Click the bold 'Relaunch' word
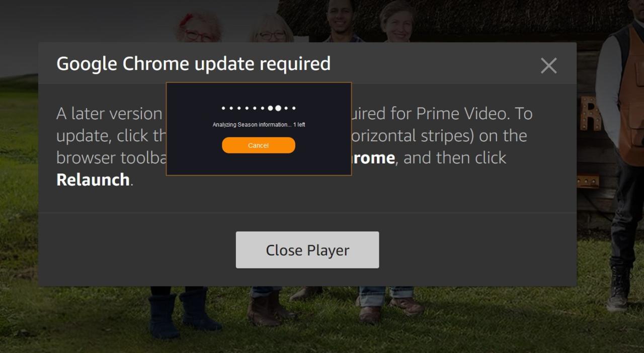This screenshot has height=353, width=644. [x=93, y=180]
